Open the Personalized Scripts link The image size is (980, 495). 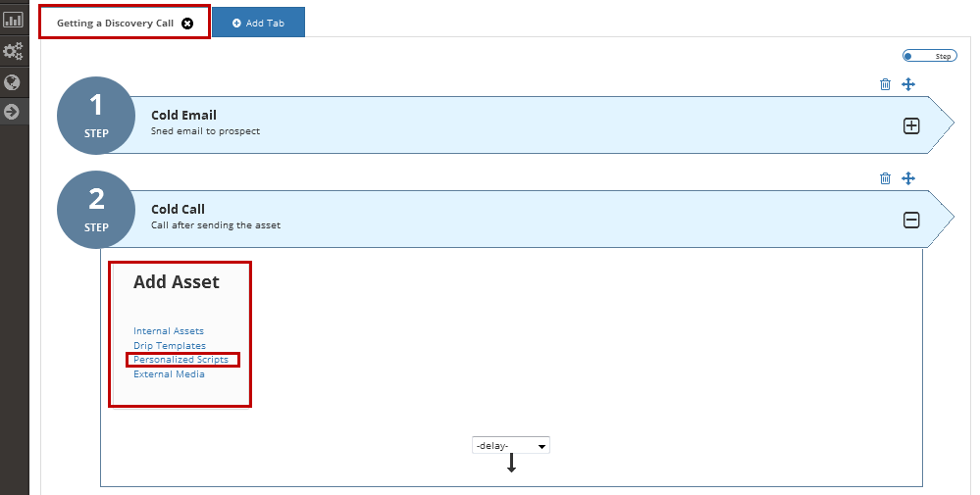(181, 360)
